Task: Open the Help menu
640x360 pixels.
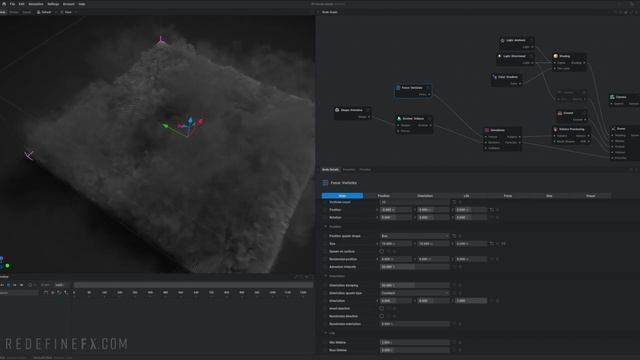Action: pos(82,4)
